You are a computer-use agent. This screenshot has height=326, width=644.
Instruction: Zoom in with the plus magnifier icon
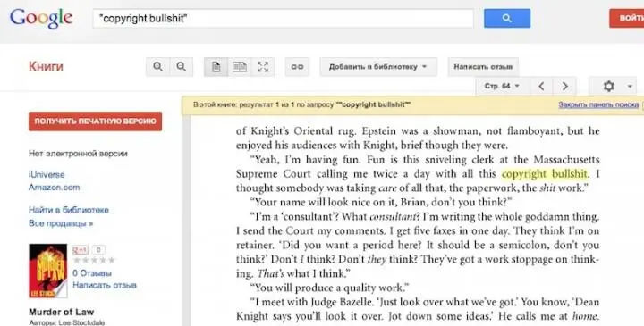[157, 66]
